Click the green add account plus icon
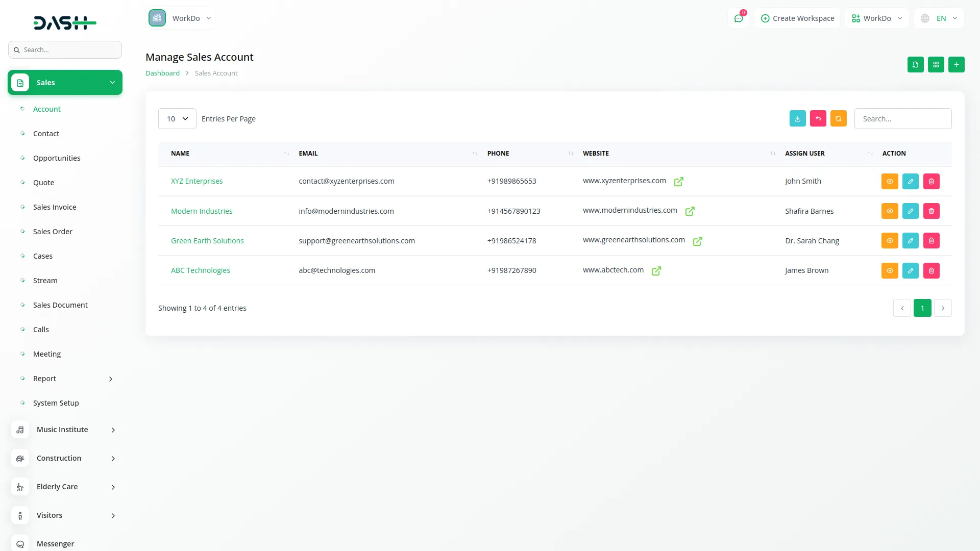 click(956, 65)
